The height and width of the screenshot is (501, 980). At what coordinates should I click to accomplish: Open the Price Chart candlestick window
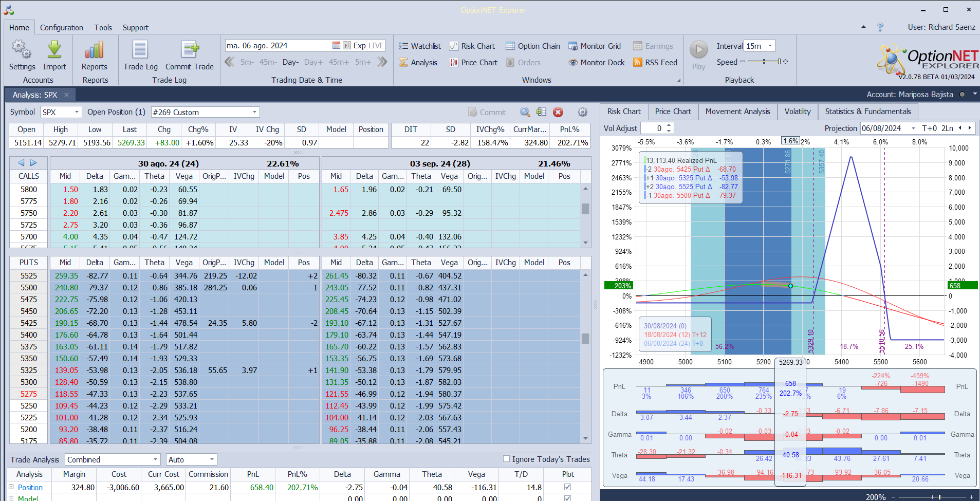pos(473,62)
